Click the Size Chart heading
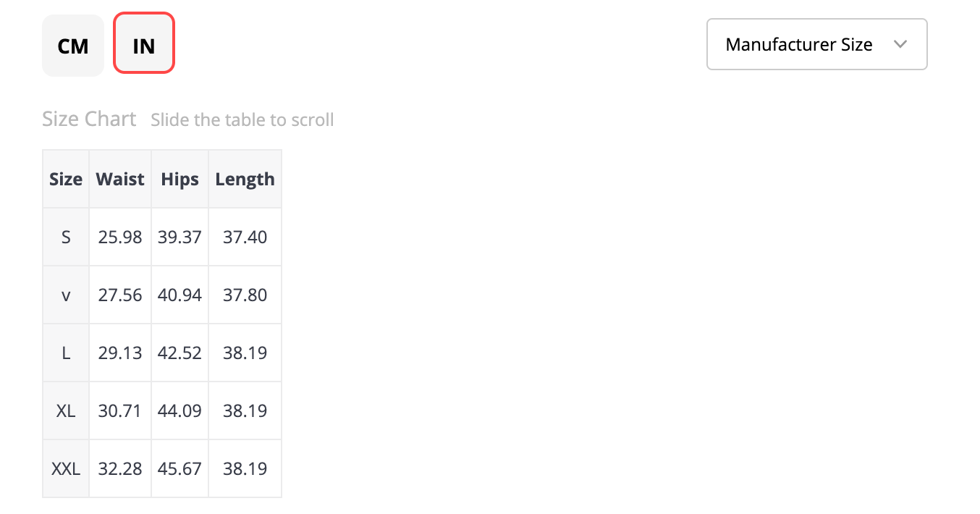The height and width of the screenshot is (514, 980). (89, 119)
